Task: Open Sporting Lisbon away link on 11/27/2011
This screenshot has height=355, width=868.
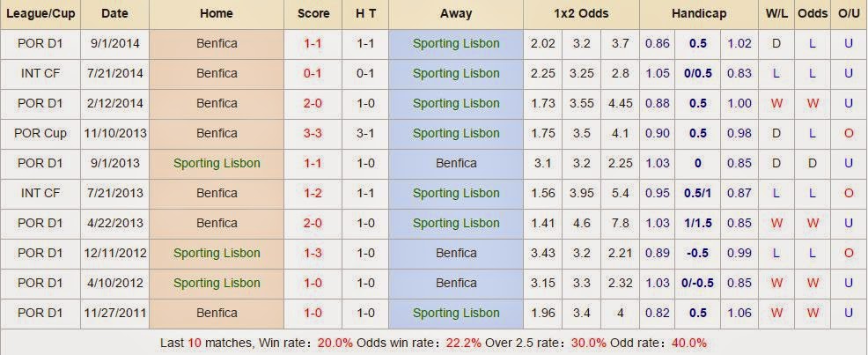Action: (456, 313)
